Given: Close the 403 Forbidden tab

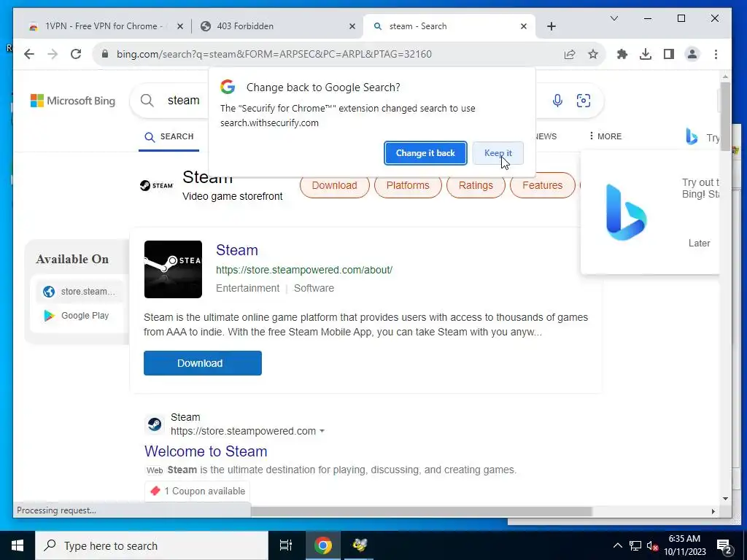Looking at the screenshot, I should point(352,26).
